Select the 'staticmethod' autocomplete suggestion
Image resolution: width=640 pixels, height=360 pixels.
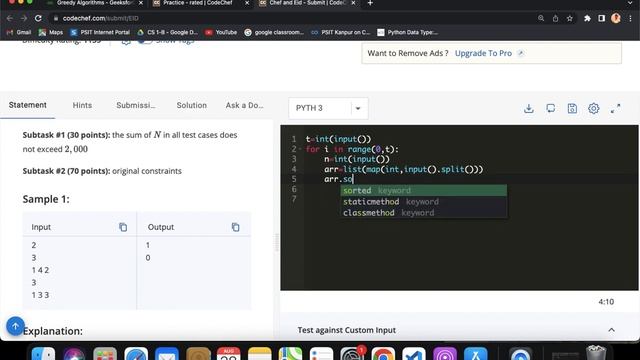click(x=424, y=202)
